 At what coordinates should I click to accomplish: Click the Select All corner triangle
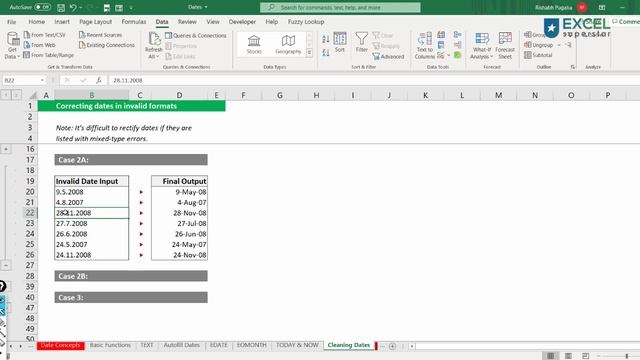point(33,95)
